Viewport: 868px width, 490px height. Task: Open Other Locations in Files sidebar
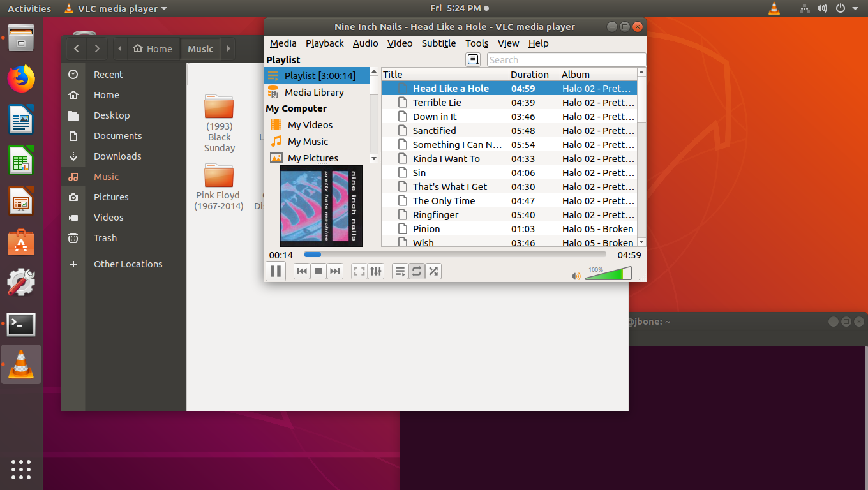pos(123,264)
